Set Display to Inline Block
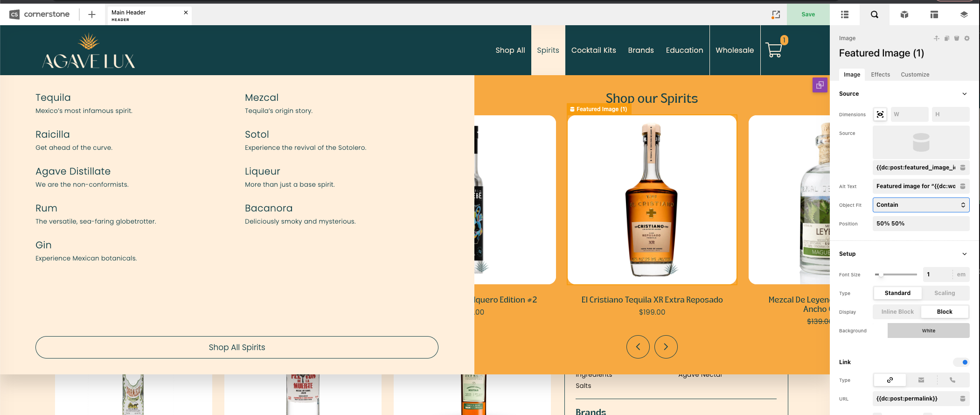The height and width of the screenshot is (415, 980). click(x=897, y=312)
